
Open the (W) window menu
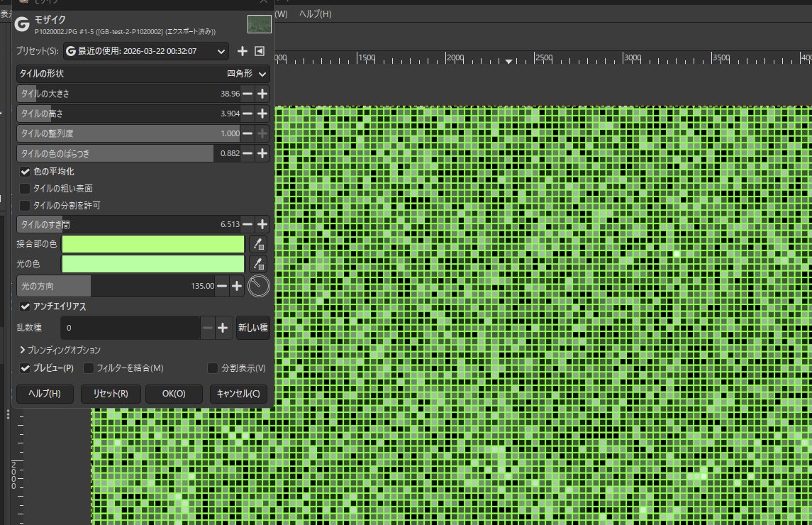click(x=281, y=14)
